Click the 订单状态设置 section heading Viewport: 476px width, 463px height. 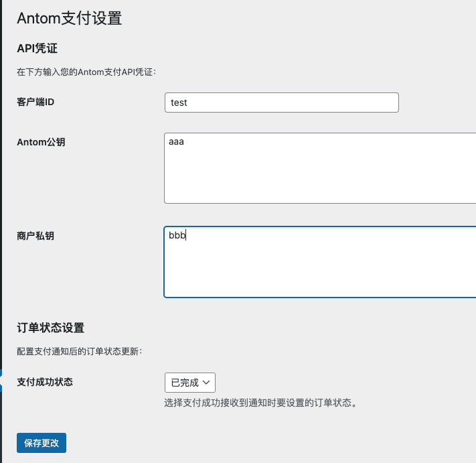pyautogui.click(x=50, y=328)
